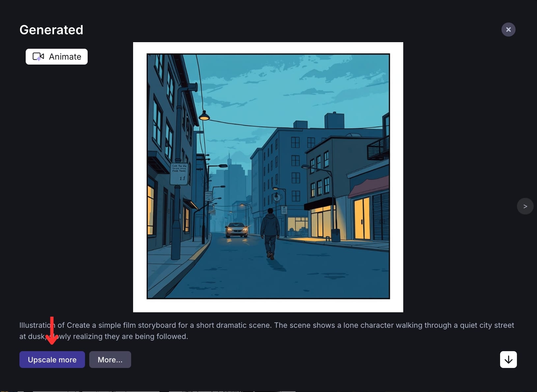Click the camera icon in Animate button
Viewport: 537px width, 392px height.
[x=38, y=57]
